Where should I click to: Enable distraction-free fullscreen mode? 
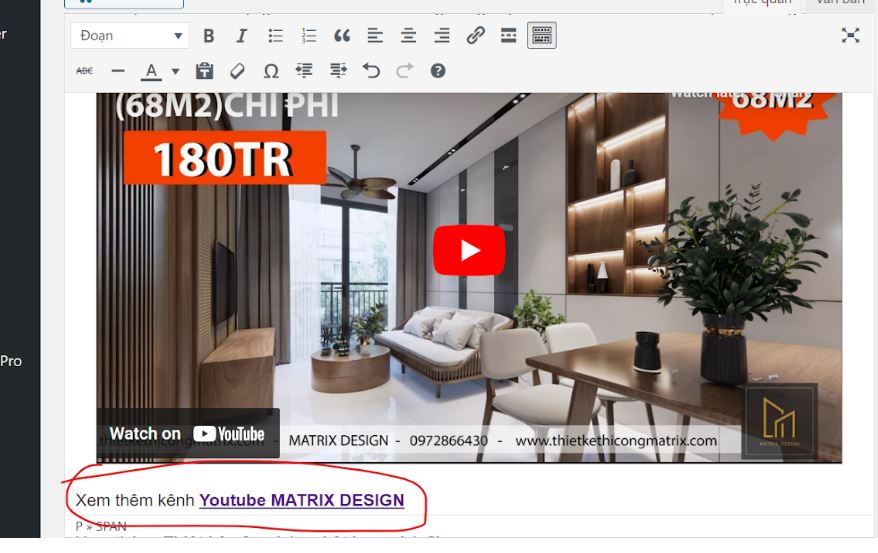coord(850,36)
